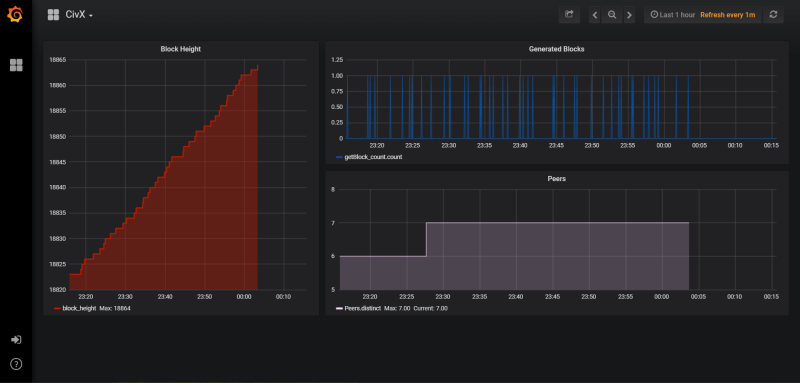Viewport: 800px width, 383px height.
Task: Click the Max: 18864 legend value
Action: click(115, 309)
